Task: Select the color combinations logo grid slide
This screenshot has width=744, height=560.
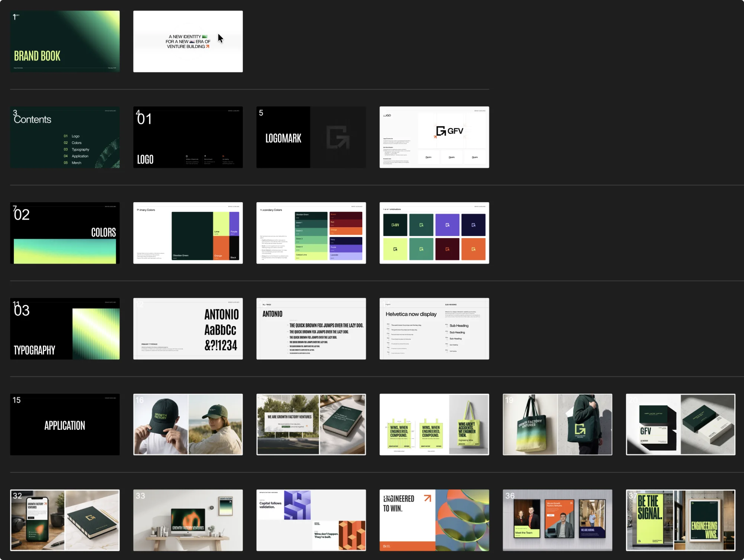Action: pos(434,233)
